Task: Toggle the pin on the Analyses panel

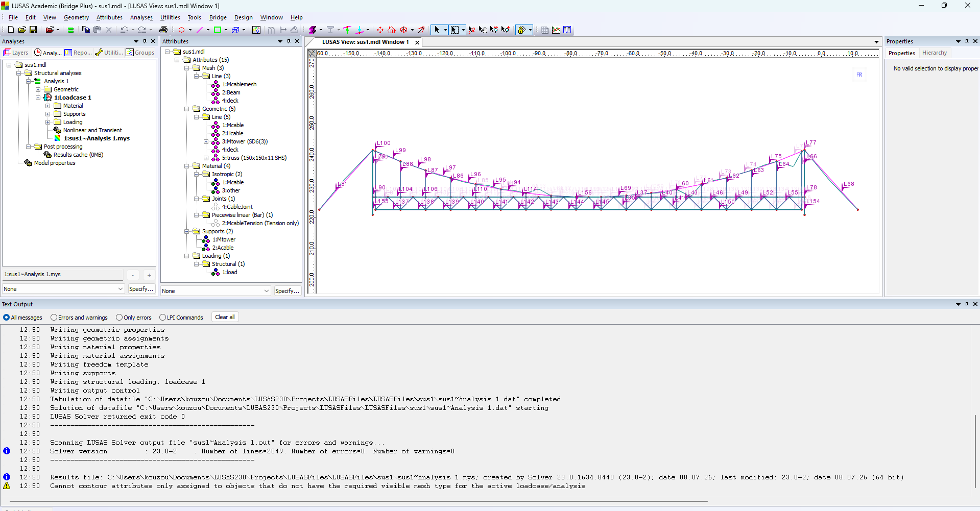Action: 145,41
